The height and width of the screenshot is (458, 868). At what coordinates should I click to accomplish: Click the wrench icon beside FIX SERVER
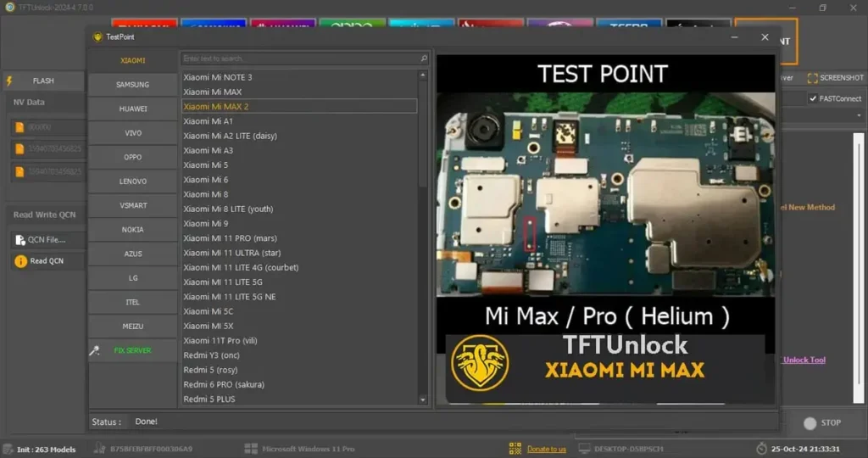pos(95,350)
